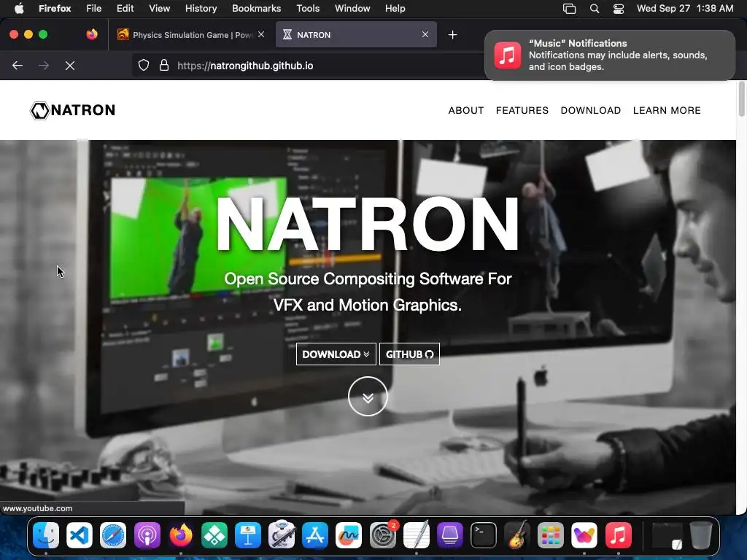Click the Stage Manager windows icon in the menu bar

[x=569, y=9]
